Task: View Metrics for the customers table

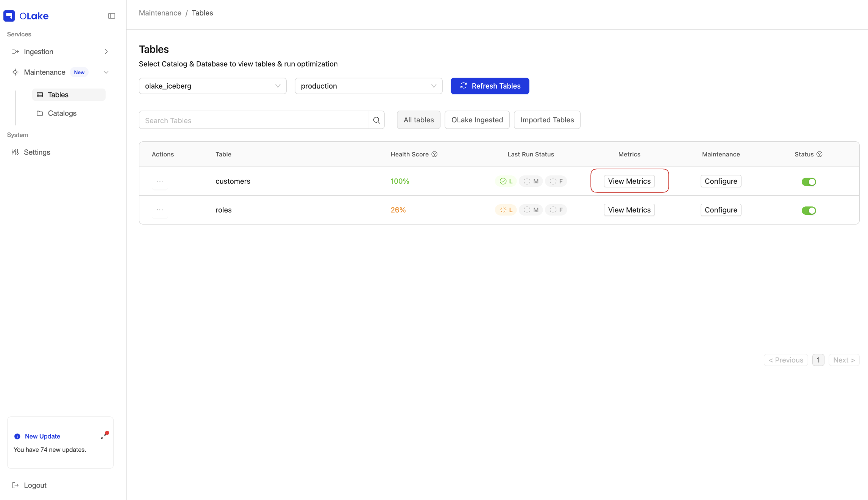Action: click(x=629, y=181)
